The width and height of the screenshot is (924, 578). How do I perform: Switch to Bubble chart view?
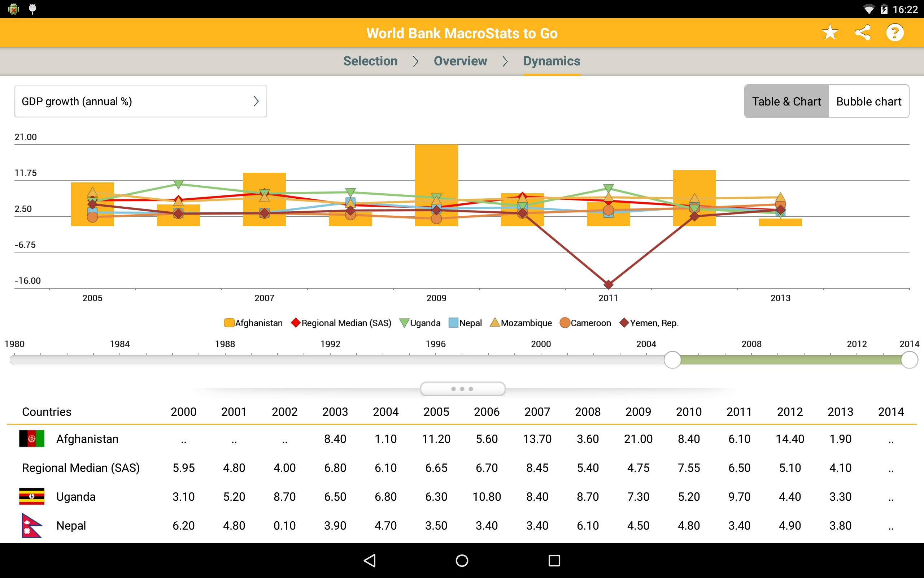(869, 101)
